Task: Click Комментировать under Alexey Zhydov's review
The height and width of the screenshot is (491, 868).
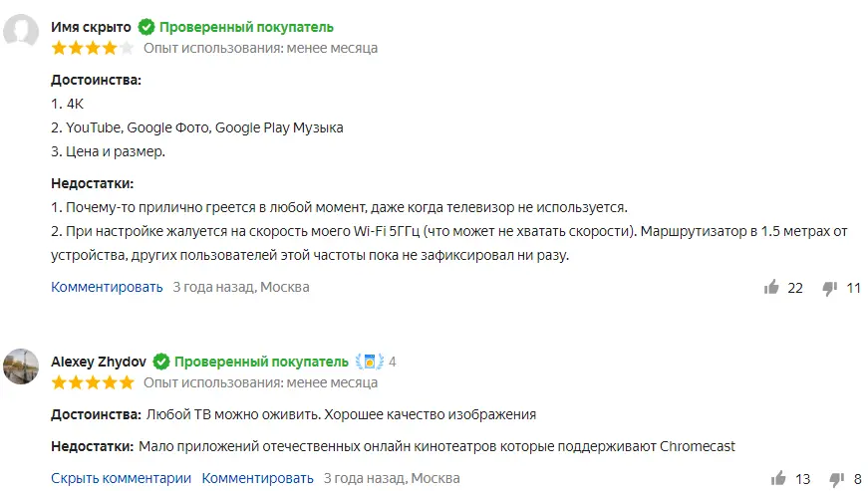Action: (257, 477)
